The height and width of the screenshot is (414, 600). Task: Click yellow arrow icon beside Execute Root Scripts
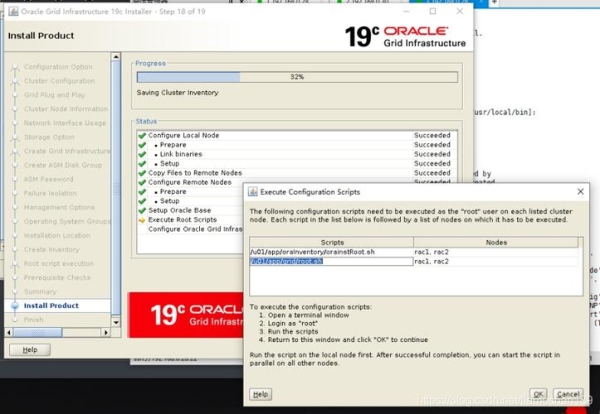[142, 220]
